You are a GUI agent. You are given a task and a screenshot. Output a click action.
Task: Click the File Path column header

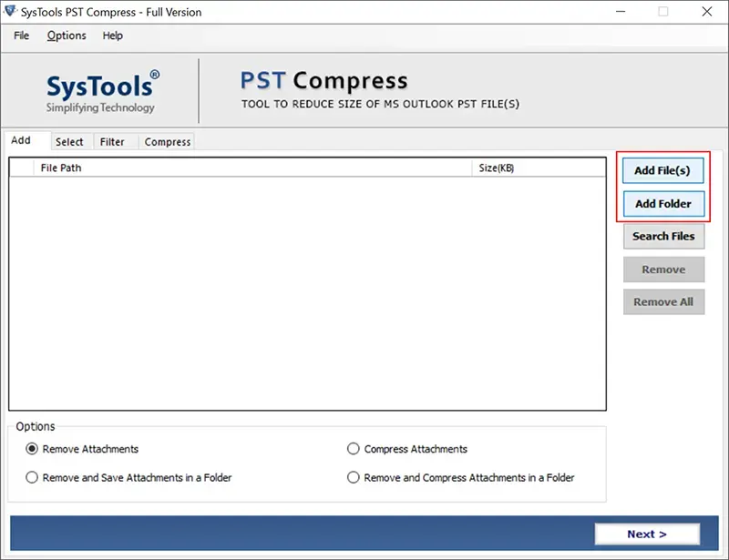coord(252,168)
